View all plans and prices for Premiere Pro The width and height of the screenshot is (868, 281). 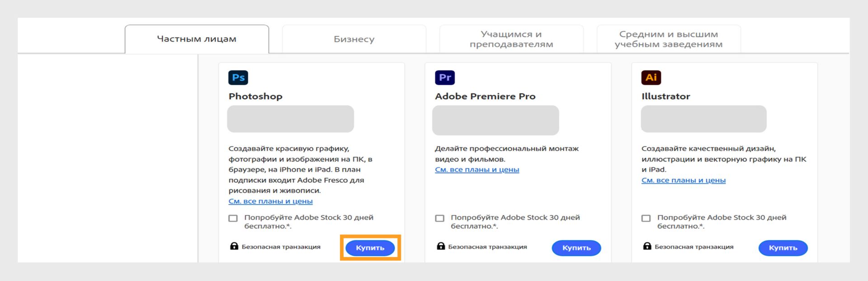(x=477, y=170)
